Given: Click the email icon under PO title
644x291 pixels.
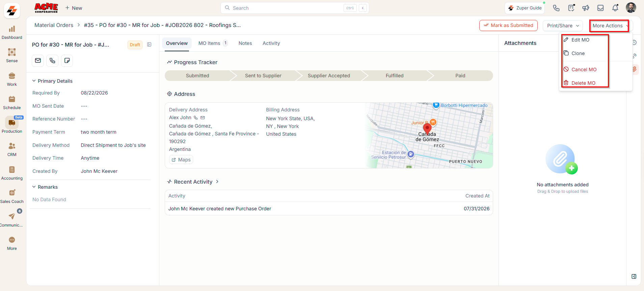Looking at the screenshot, I should (x=38, y=61).
